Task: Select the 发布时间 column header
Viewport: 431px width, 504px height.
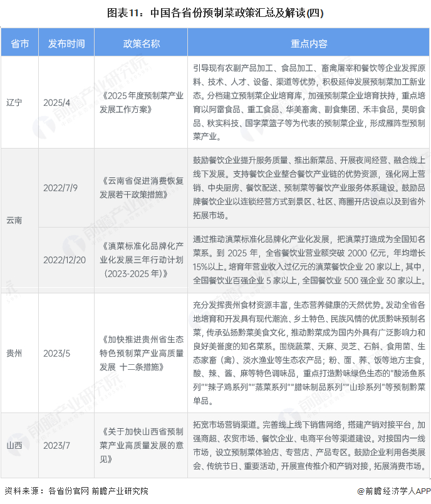Action: click(66, 43)
